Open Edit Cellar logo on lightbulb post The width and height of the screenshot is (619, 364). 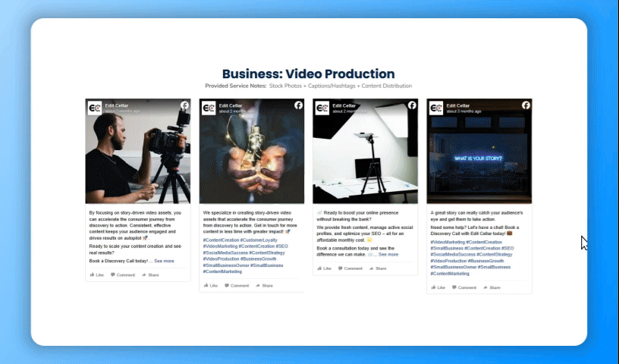(209, 108)
